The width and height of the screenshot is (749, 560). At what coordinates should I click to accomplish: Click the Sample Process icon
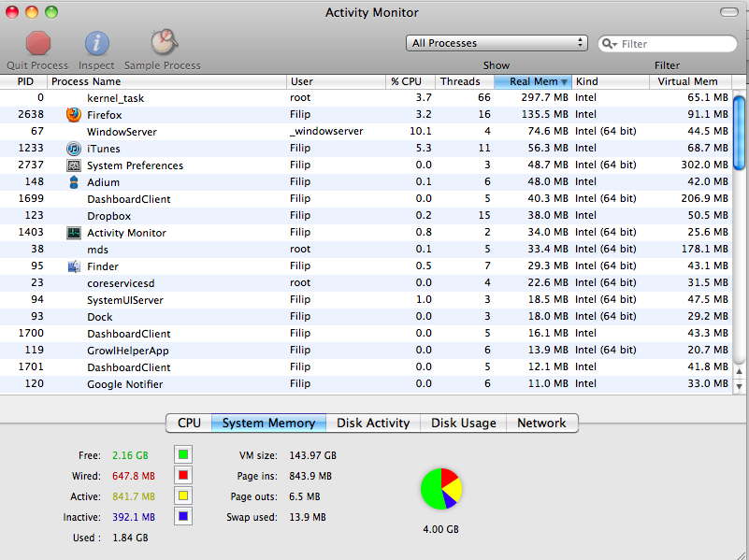pyautogui.click(x=164, y=42)
